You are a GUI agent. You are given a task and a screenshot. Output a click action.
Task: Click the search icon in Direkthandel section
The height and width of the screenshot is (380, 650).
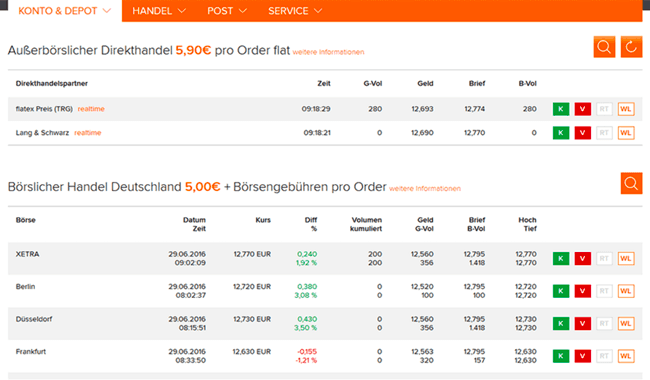pyautogui.click(x=604, y=47)
